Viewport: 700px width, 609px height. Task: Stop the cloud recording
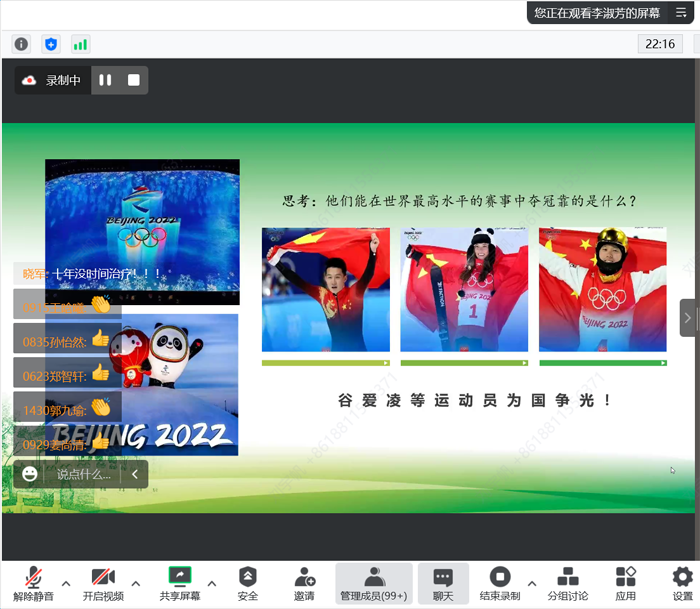pos(133,80)
